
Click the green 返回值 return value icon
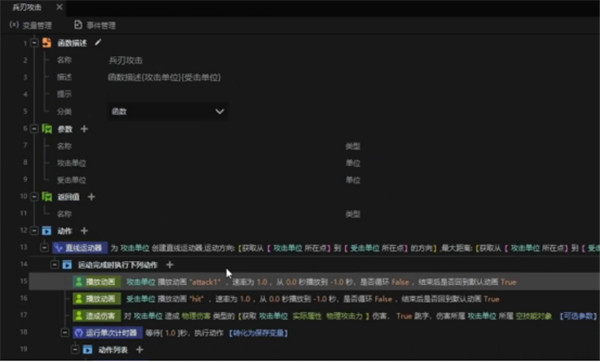pyautogui.click(x=47, y=196)
